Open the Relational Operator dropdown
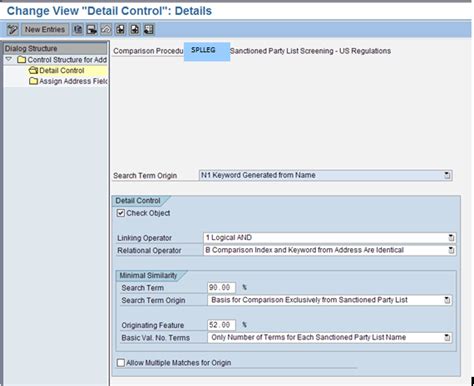Screen dimensions: 474x386 [x=451, y=250]
